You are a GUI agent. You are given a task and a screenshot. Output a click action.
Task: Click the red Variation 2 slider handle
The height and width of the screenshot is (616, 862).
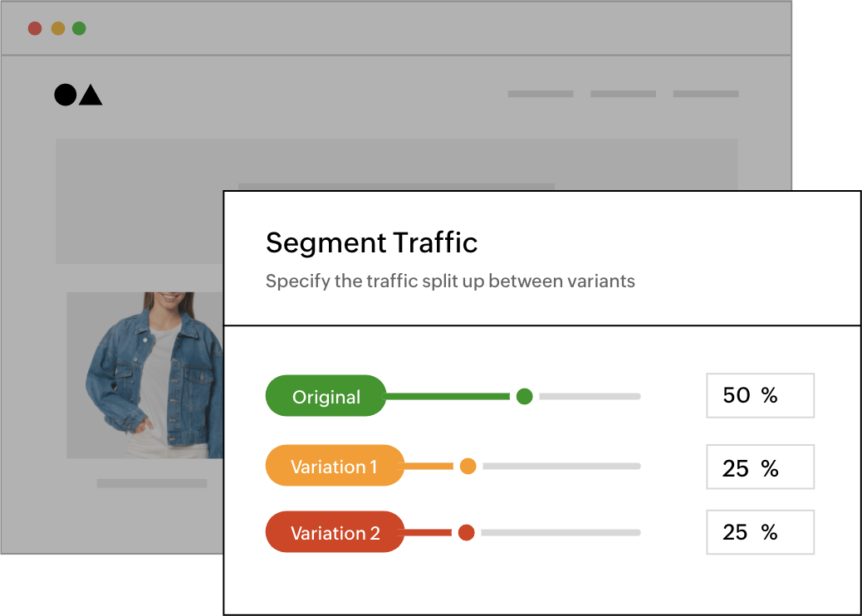[466, 532]
